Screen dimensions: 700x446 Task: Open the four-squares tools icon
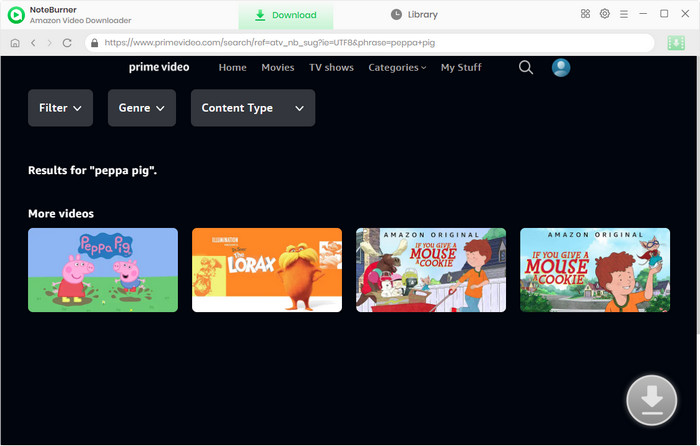[585, 14]
